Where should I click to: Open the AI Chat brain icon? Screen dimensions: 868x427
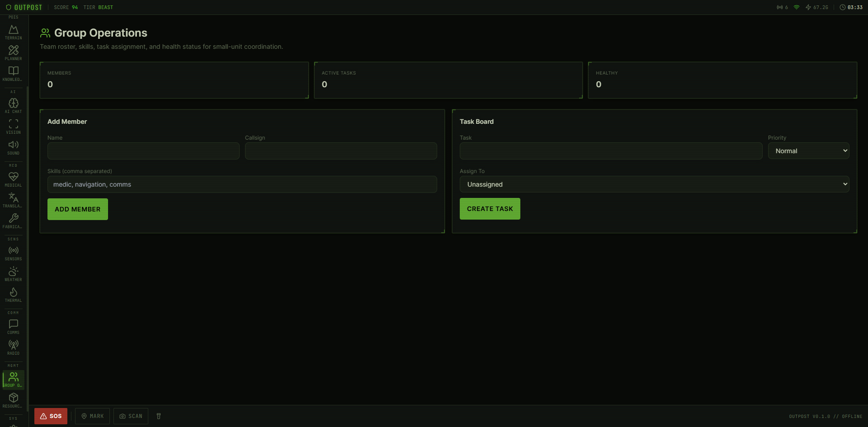pyautogui.click(x=14, y=106)
